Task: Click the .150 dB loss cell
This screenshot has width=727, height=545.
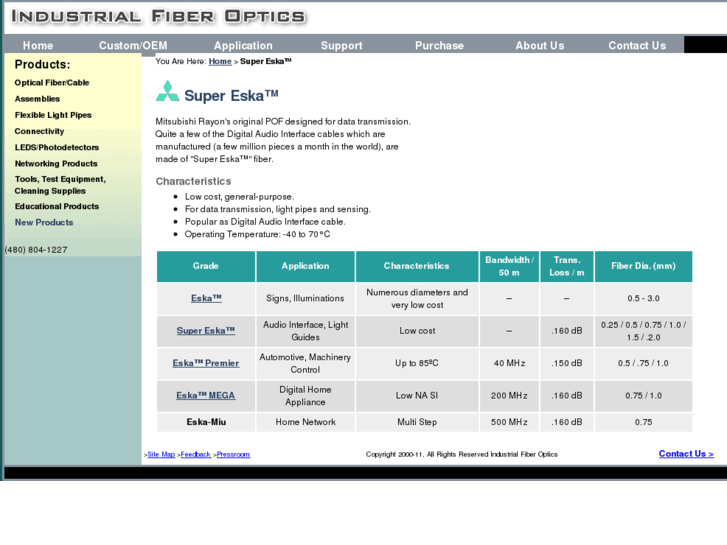Action: click(x=567, y=363)
